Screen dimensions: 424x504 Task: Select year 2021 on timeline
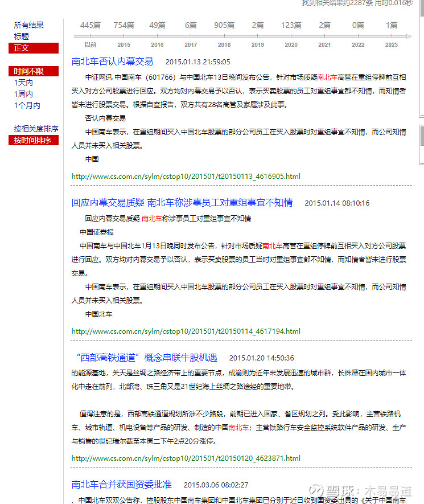point(324,44)
